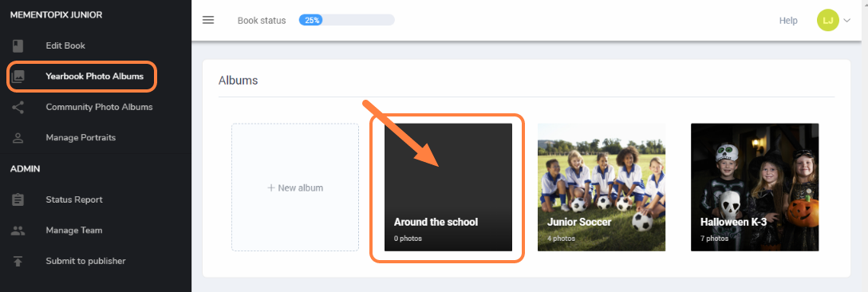The height and width of the screenshot is (292, 868).
Task: Select Community Photo Albums menu entry
Action: pos(99,107)
